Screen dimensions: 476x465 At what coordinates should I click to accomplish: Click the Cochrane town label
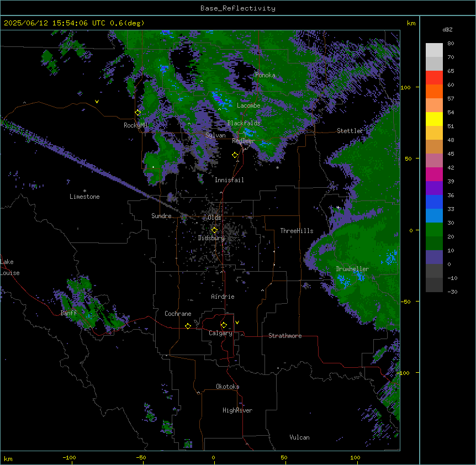click(178, 314)
